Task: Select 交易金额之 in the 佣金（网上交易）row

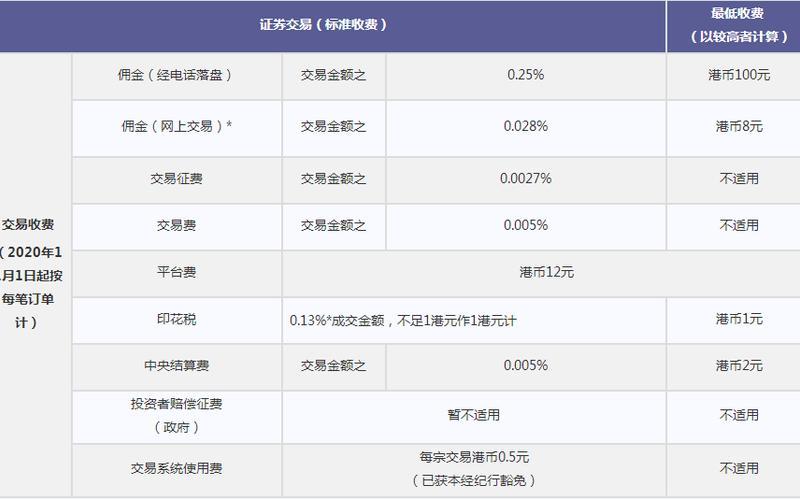Action: 333,126
